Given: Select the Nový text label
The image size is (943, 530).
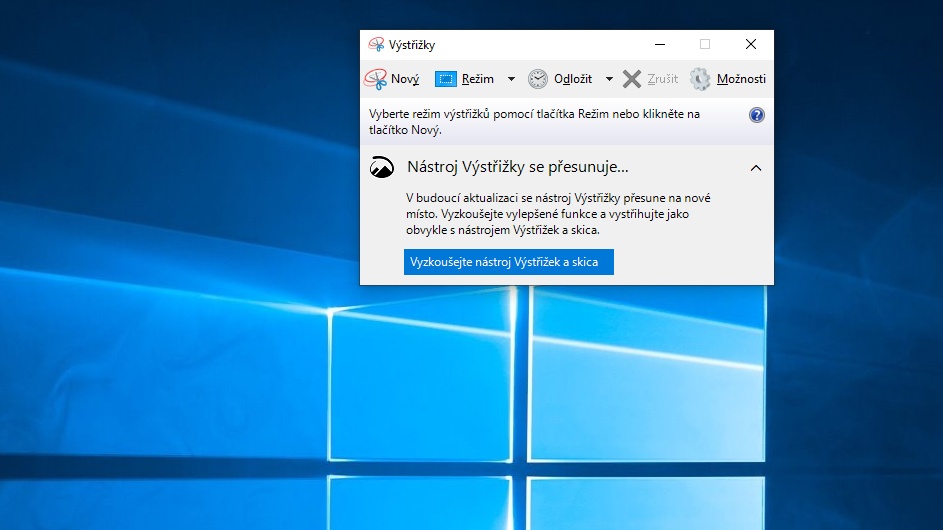Looking at the screenshot, I should coord(405,79).
